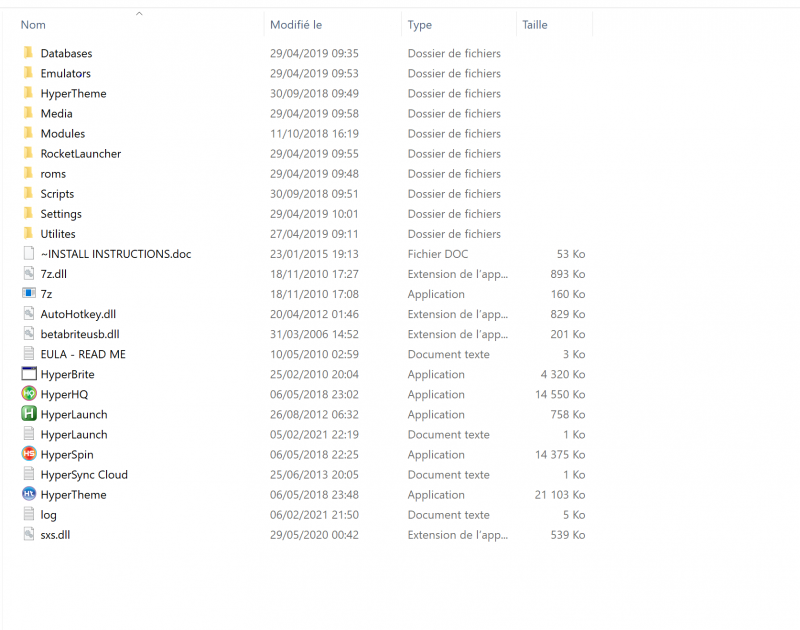Select the Modules folder name

63,133
